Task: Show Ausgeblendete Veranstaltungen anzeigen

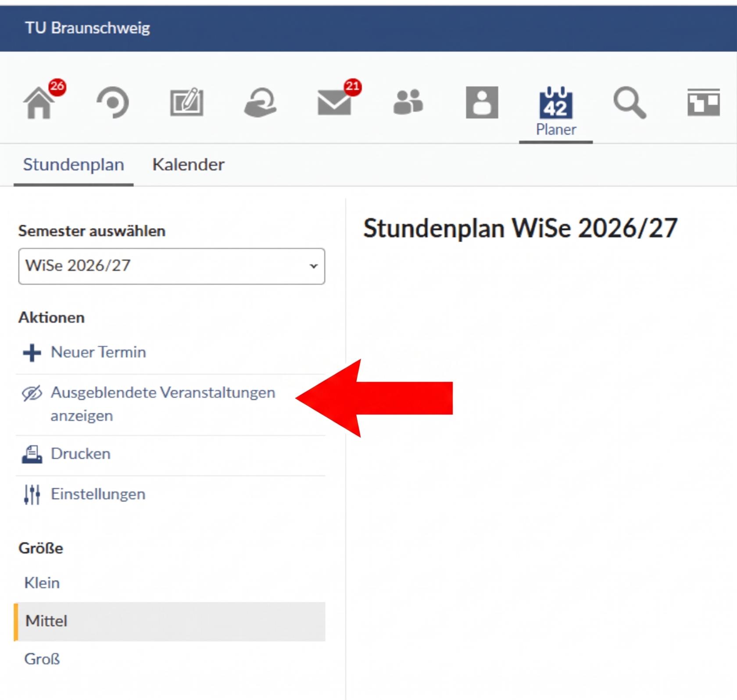Action: (x=163, y=404)
